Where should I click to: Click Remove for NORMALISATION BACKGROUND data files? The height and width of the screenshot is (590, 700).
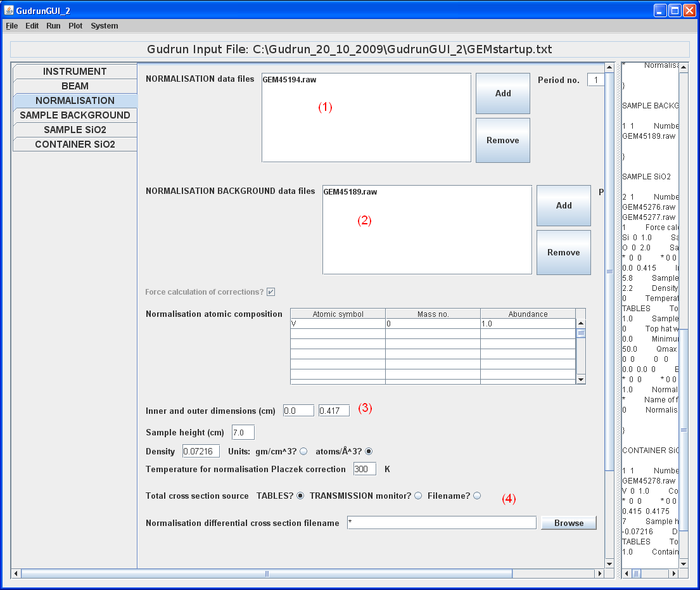(563, 252)
